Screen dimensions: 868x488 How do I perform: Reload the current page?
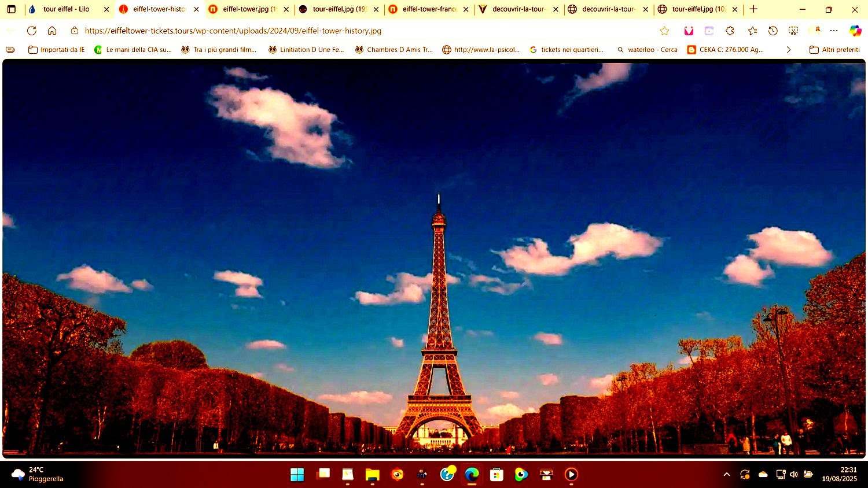(32, 31)
